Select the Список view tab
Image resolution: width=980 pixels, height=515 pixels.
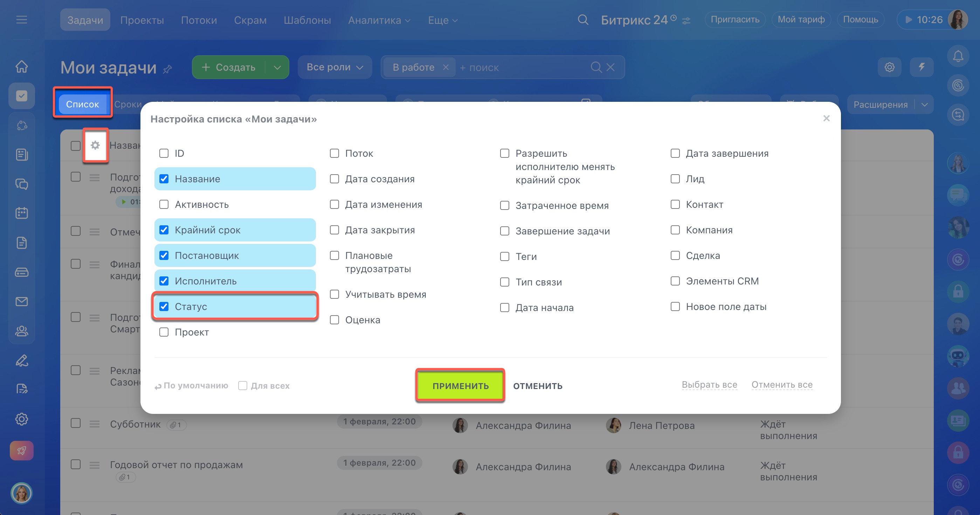coord(82,104)
